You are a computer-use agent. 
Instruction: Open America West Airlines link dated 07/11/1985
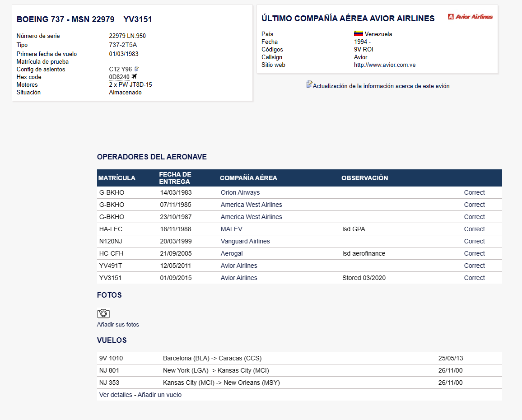click(252, 205)
